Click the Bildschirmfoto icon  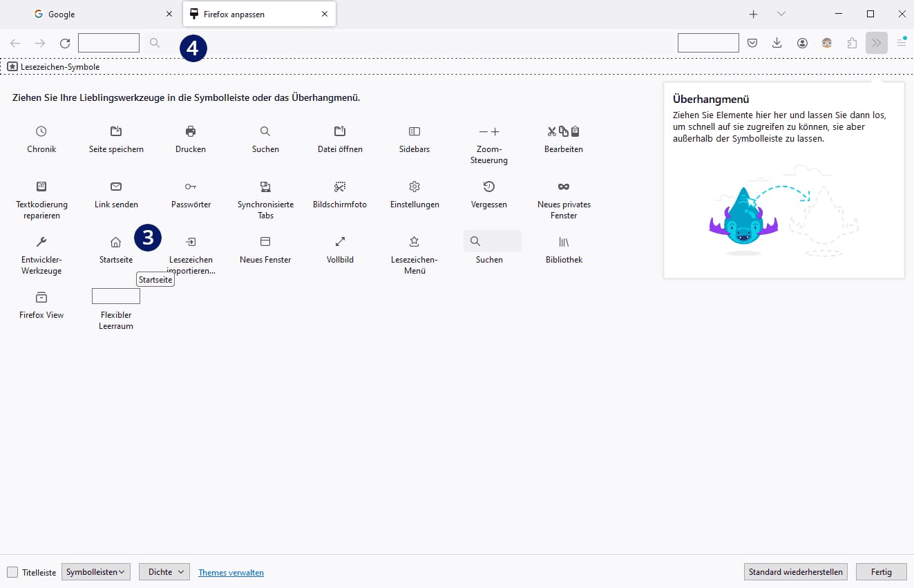click(x=340, y=187)
